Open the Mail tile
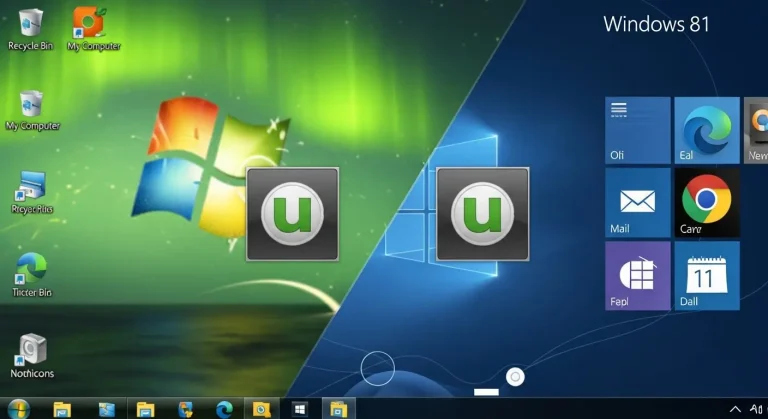 [x=638, y=203]
